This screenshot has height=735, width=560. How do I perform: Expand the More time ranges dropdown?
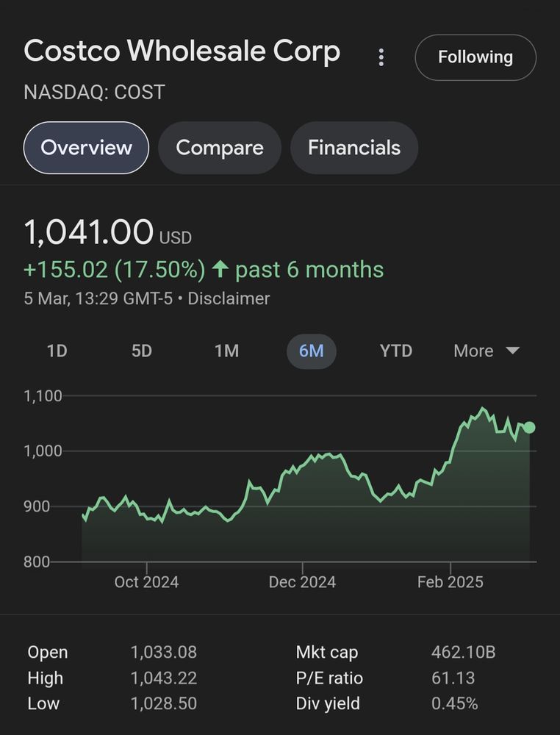487,351
